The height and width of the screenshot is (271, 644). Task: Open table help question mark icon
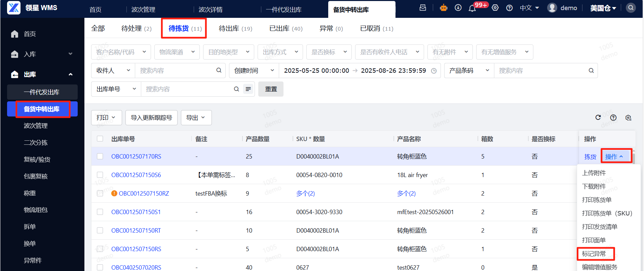click(x=613, y=117)
